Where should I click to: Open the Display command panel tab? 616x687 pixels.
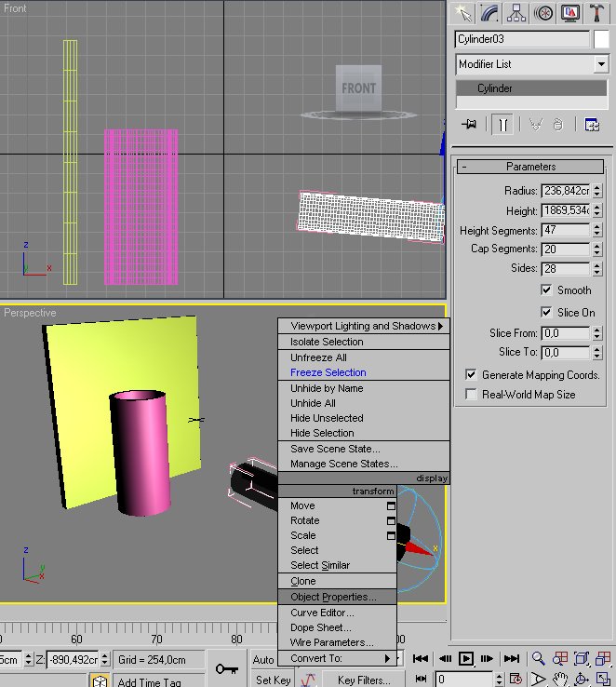click(x=570, y=13)
